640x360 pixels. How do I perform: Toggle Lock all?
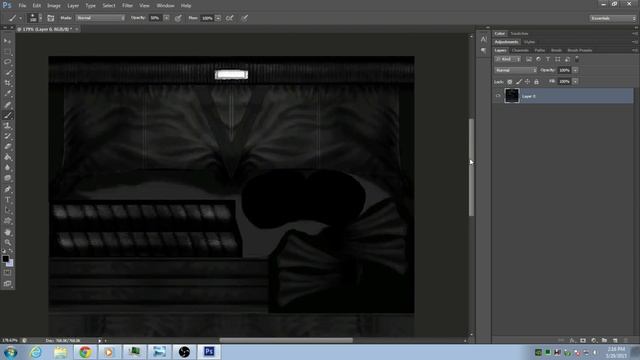(536, 82)
